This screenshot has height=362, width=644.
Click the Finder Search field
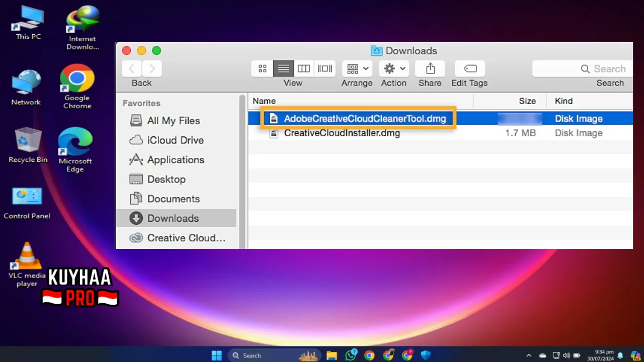coord(583,68)
